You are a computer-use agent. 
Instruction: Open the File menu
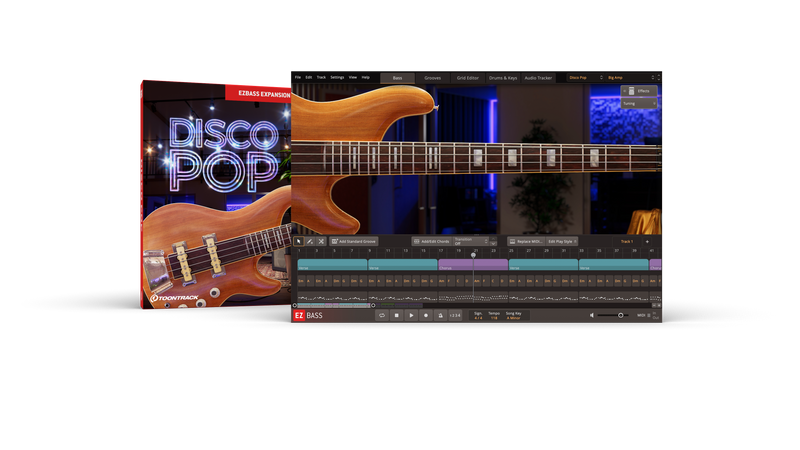(x=298, y=78)
